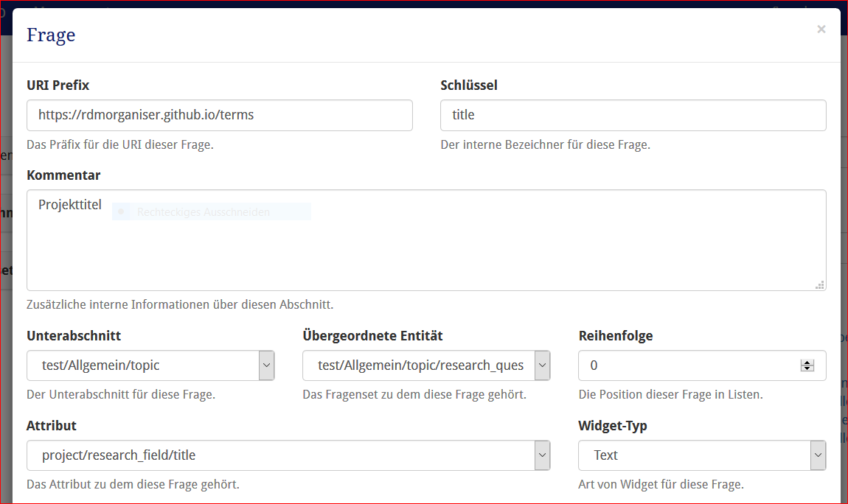Screen dimensions: 848x504
Task: Click the Schlüssel input field containing title
Action: pyautogui.click(x=633, y=115)
